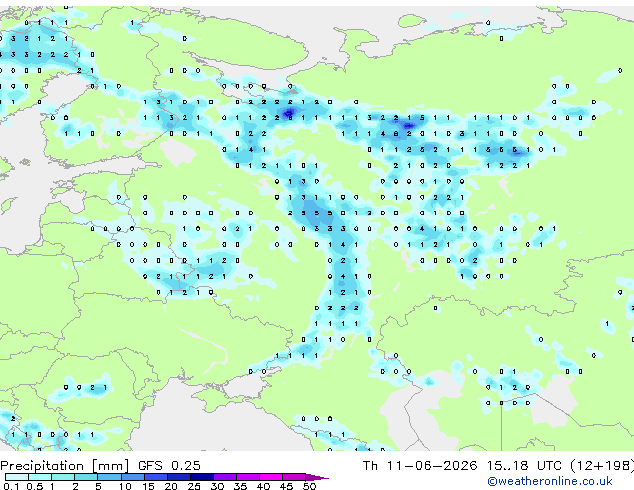Select the 5–10 mm legend swatch
This screenshot has width=634, height=490.
point(109,477)
